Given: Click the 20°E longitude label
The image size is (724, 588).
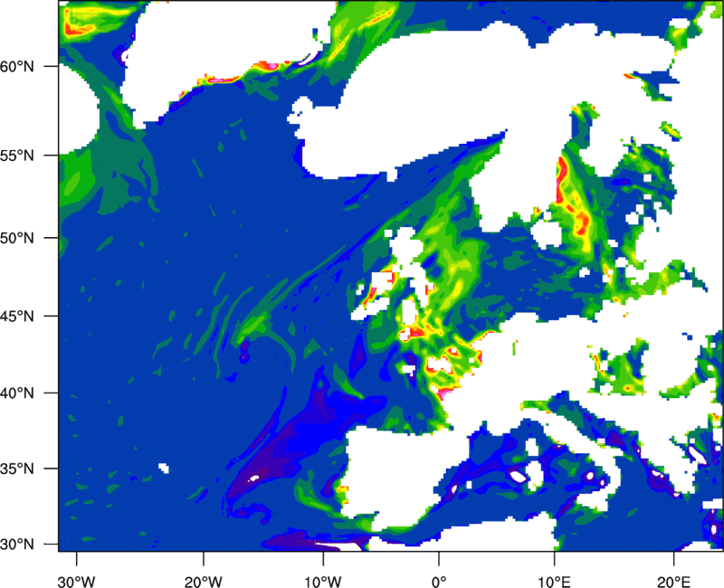Looking at the screenshot, I should click(x=673, y=582).
